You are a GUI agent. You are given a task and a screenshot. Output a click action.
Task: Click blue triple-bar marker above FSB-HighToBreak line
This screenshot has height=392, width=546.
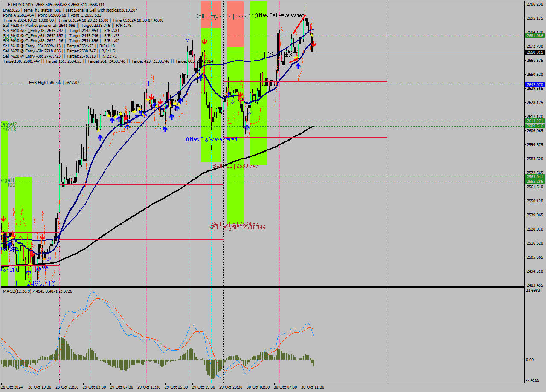pyautogui.click(x=145, y=83)
